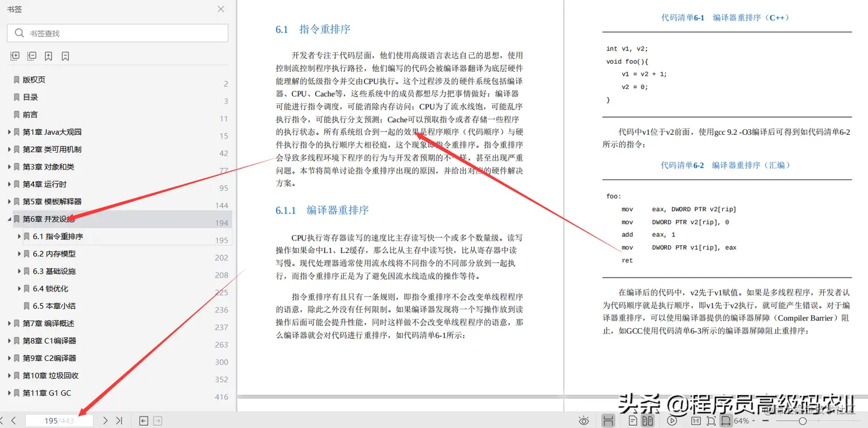Start the slideshow presentation mode

click(x=671, y=421)
